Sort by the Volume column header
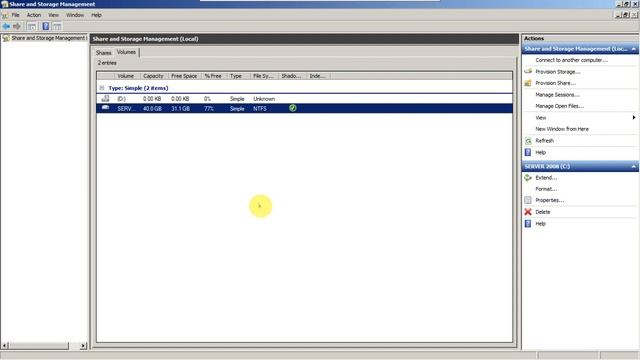This screenshot has width=640, height=360. 127,76
